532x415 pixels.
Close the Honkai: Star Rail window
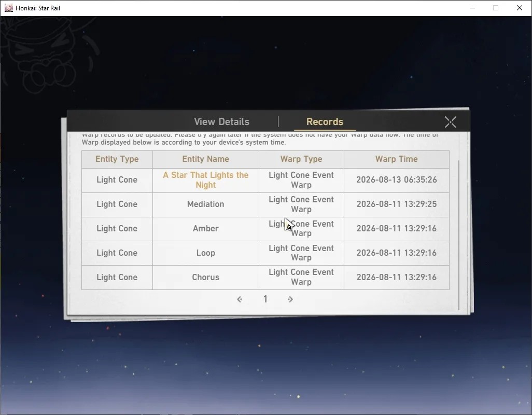click(520, 8)
